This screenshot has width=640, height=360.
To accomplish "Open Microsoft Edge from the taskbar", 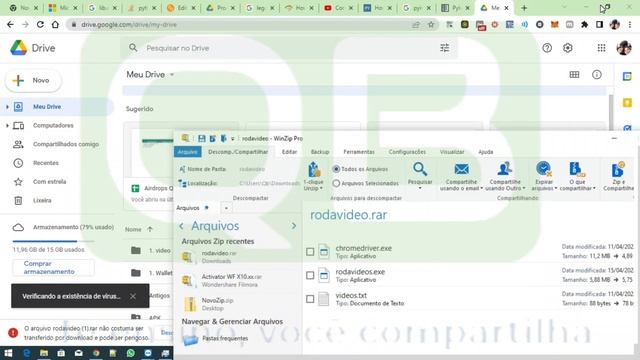I will (27, 353).
